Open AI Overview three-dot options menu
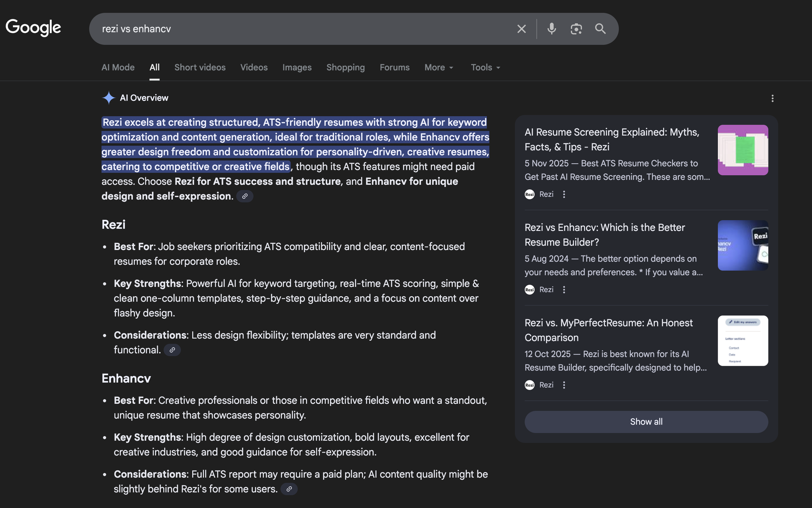 pyautogui.click(x=772, y=98)
